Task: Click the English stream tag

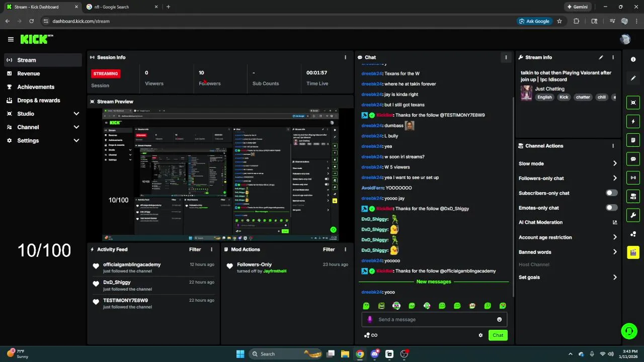Action: [544, 97]
